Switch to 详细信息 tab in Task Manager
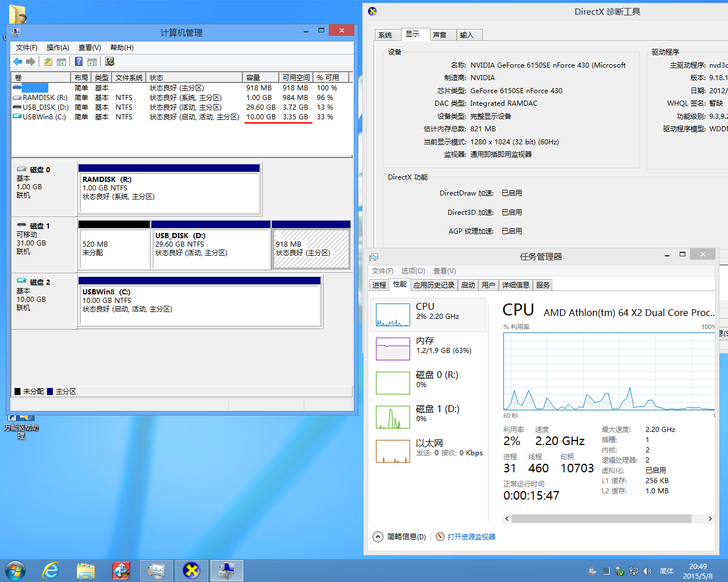Screen dimensions: 728x582 coord(516,285)
